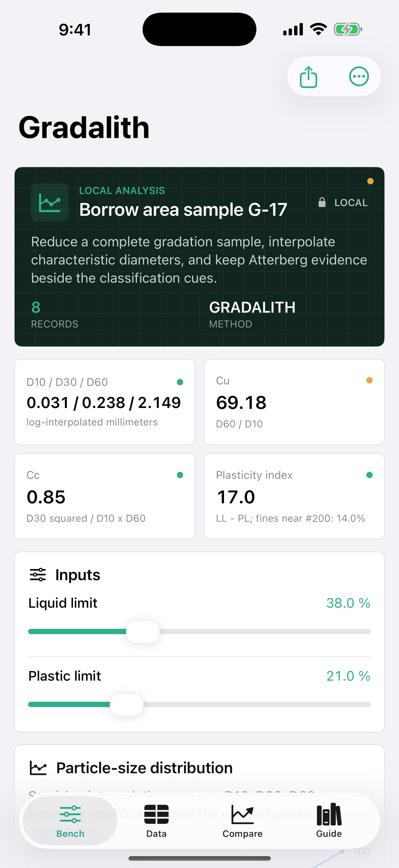The width and height of the screenshot is (399, 868).
Task: Tap the 'LL - PL; fines near #200' caption
Action: (x=290, y=518)
